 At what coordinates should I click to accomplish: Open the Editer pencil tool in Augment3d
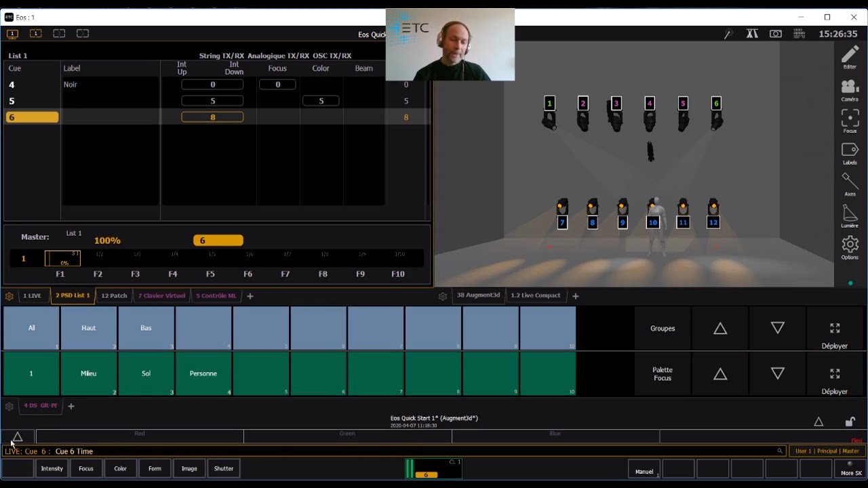pos(850,57)
